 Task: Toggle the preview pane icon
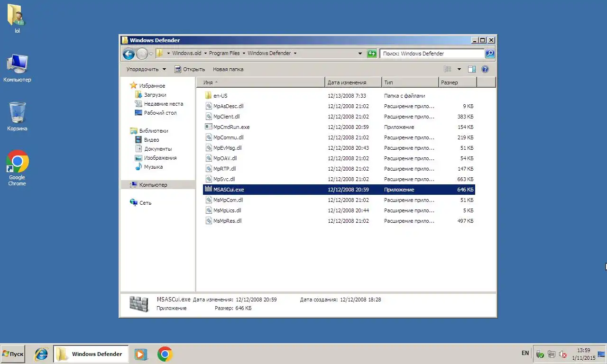click(472, 69)
